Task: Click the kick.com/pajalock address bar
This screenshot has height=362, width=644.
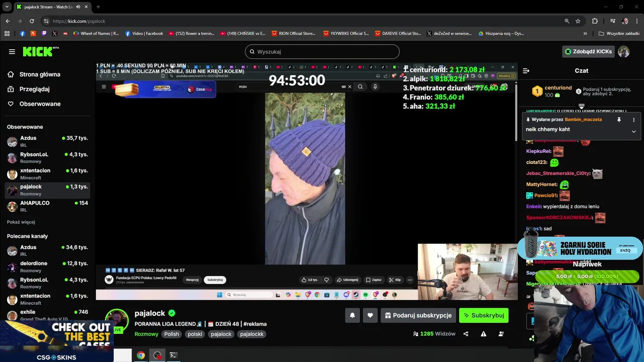Action: coord(302,21)
